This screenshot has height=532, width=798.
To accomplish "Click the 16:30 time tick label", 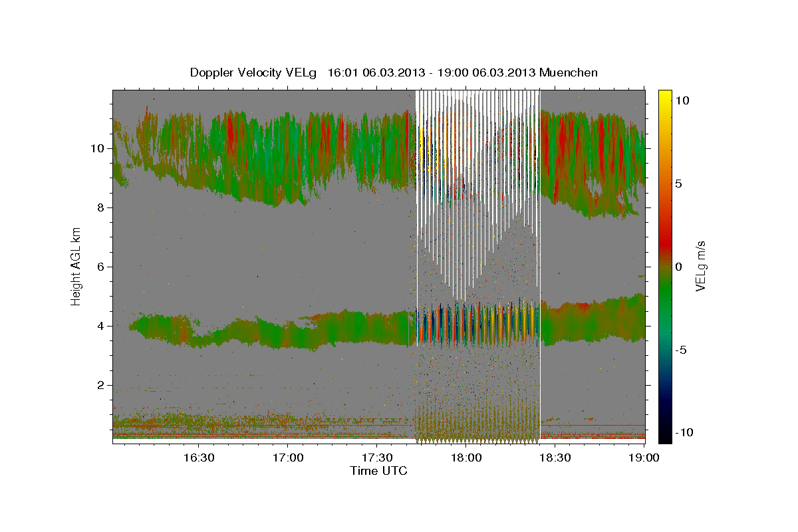I will [x=198, y=458].
